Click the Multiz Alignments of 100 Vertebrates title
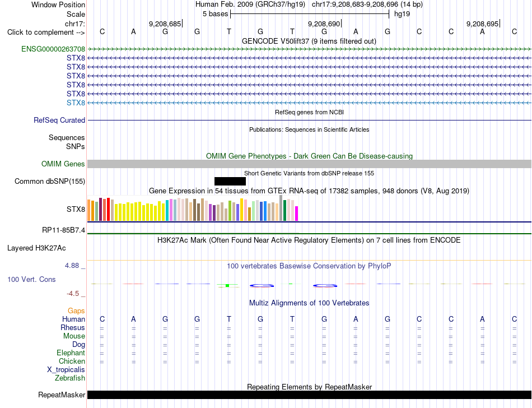This screenshot has width=532, height=408. point(309,303)
